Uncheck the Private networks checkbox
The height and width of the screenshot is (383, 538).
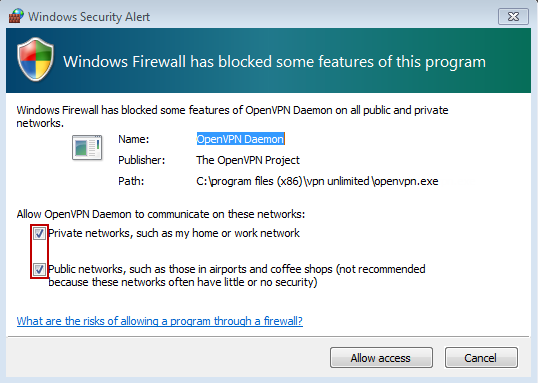pos(39,234)
